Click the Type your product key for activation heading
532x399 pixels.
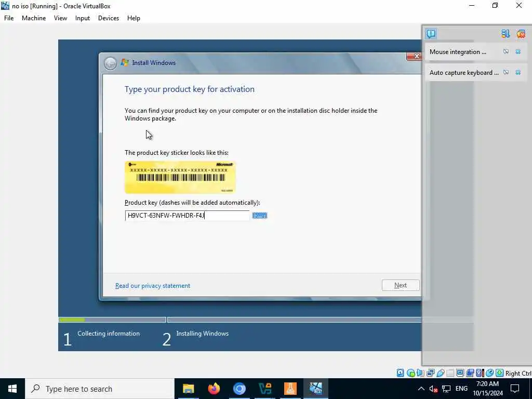pos(189,89)
